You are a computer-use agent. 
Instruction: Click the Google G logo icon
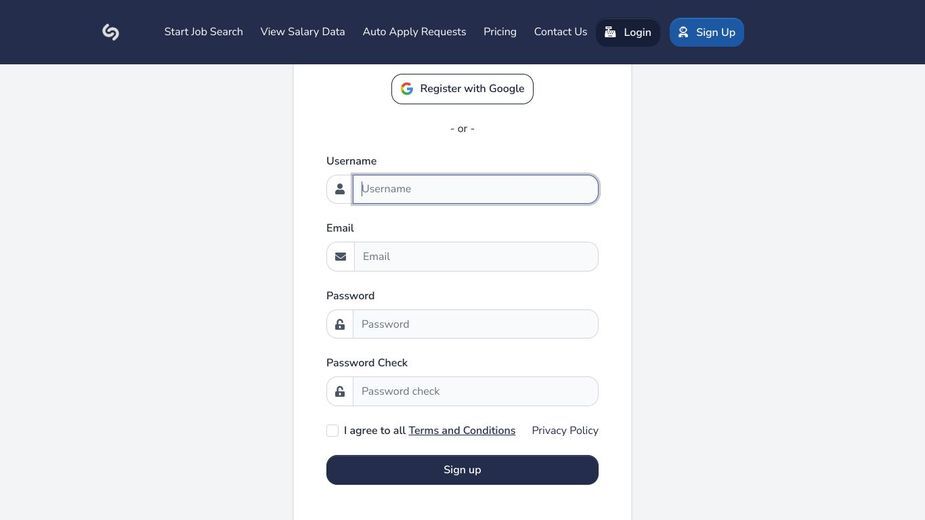pyautogui.click(x=406, y=89)
